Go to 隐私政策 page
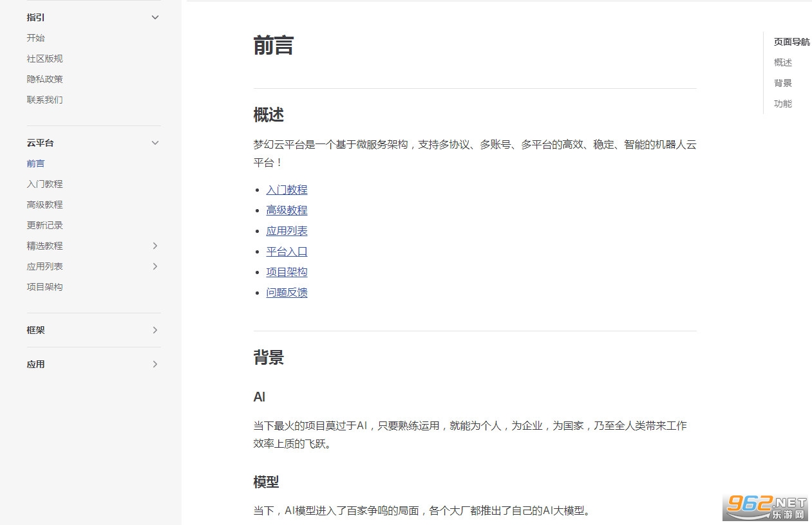 pos(45,79)
